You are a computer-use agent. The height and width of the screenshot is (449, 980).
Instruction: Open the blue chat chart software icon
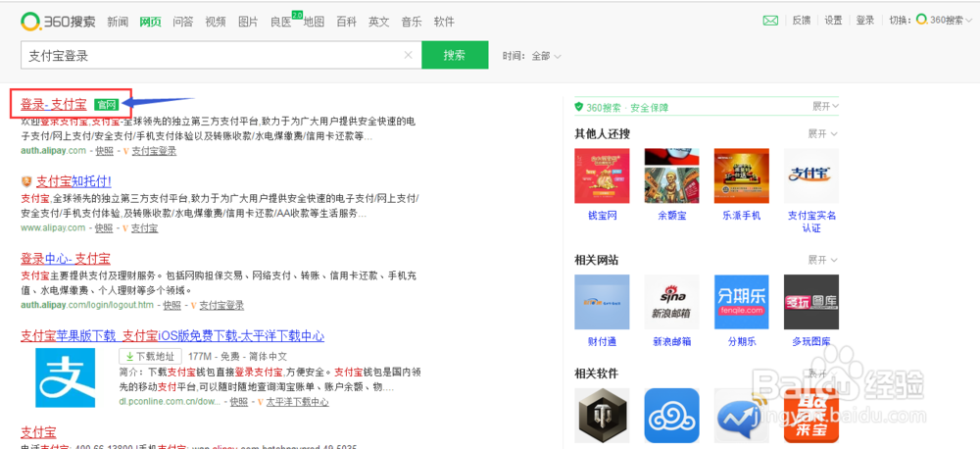tap(741, 416)
